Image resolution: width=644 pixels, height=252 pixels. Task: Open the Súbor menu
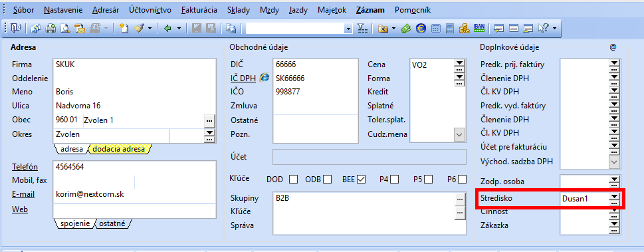click(23, 10)
